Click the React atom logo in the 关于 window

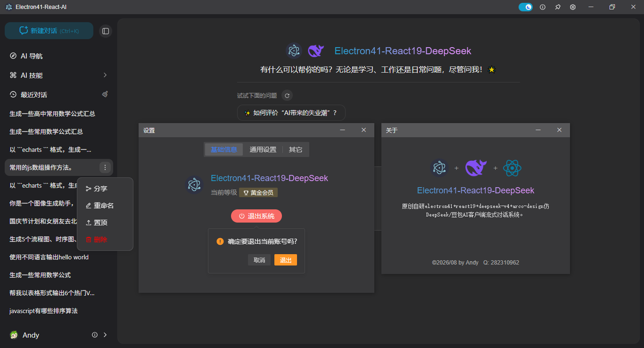tap(512, 168)
